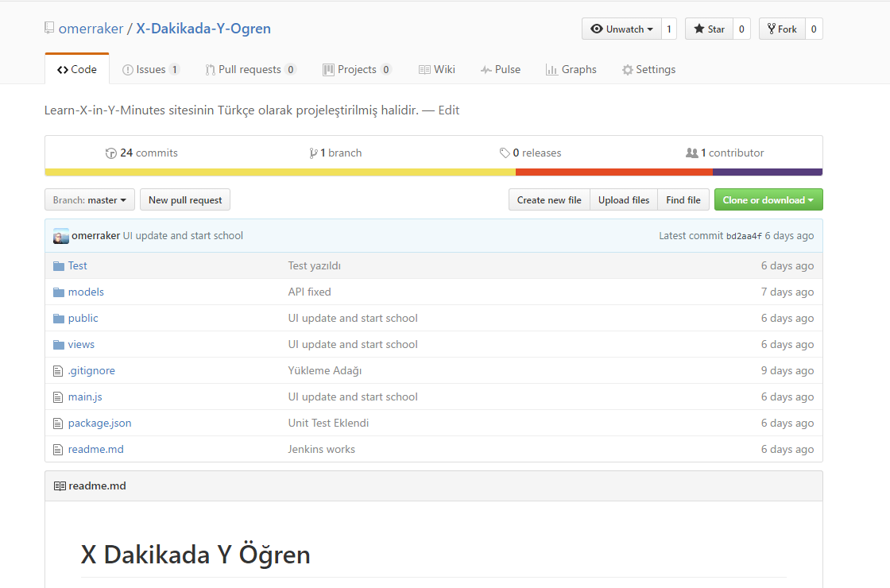The width and height of the screenshot is (890, 588).
Task: Open the Test folder
Action: (77, 265)
